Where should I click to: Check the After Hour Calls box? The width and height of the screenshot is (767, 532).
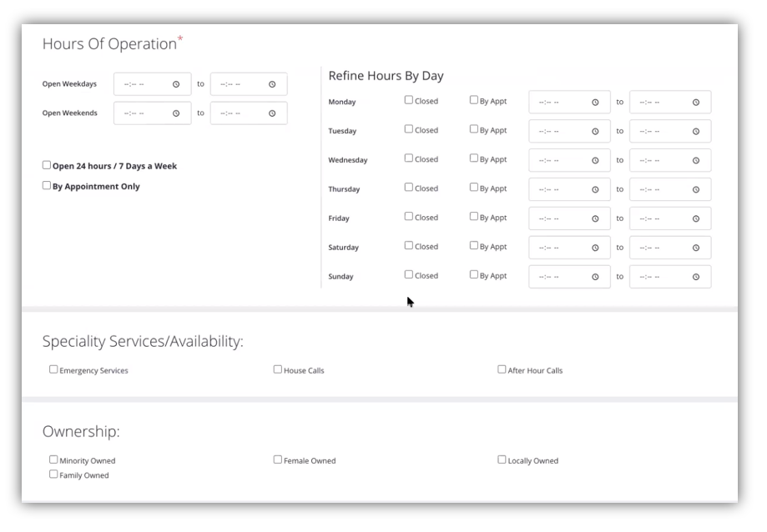(x=502, y=369)
